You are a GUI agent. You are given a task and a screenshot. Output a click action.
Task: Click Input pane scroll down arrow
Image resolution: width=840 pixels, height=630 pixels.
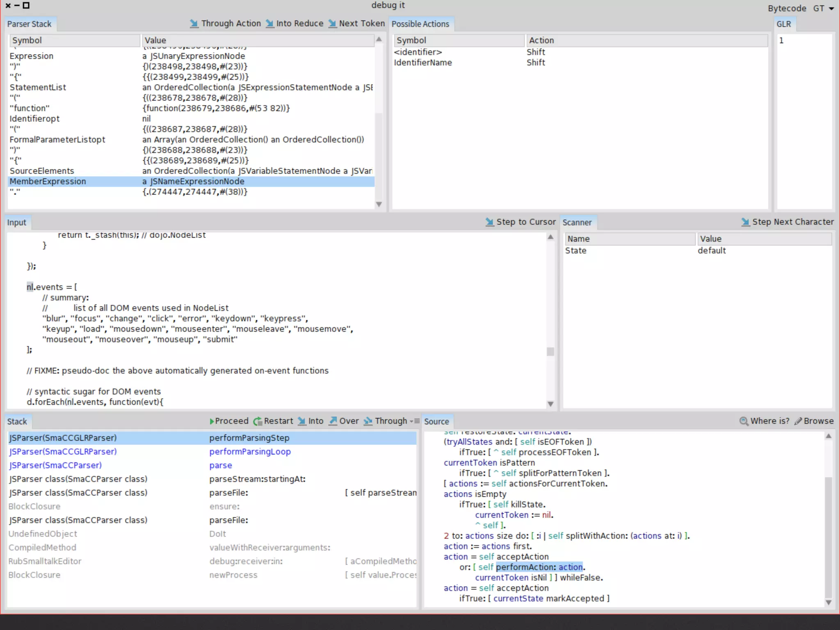click(550, 404)
